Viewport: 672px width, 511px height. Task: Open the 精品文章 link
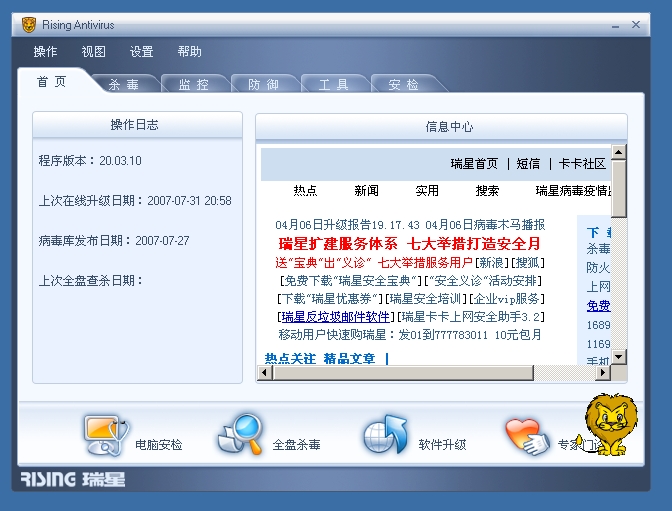[349, 358]
